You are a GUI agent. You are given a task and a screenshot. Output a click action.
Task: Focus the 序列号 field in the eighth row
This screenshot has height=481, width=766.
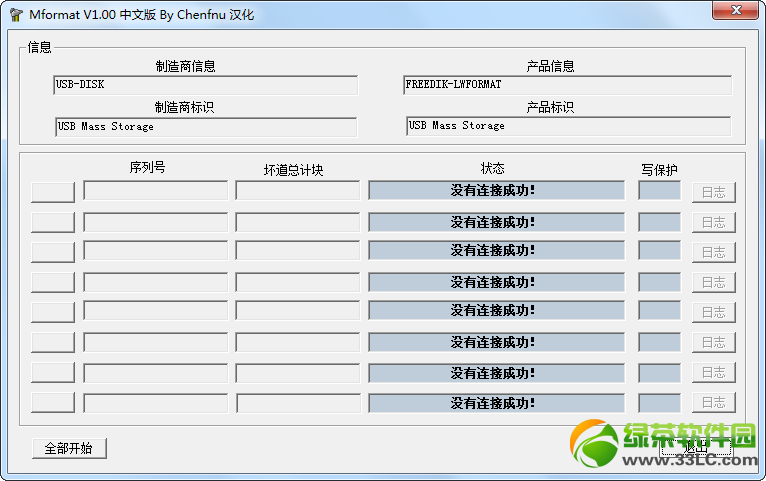155,403
